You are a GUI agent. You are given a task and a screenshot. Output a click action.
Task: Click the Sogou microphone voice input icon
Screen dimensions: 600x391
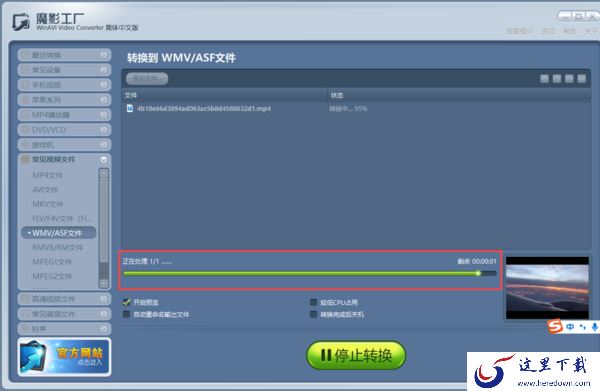tap(595, 327)
